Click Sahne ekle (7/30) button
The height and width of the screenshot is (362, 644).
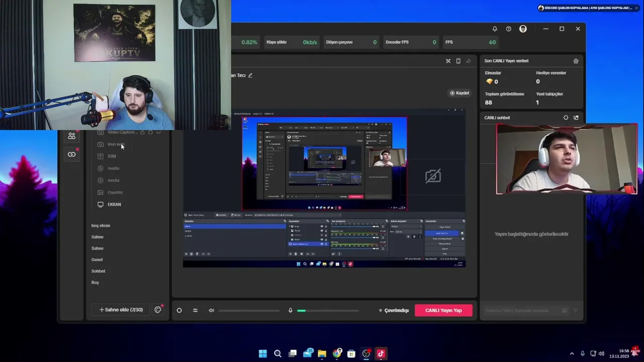click(x=121, y=310)
